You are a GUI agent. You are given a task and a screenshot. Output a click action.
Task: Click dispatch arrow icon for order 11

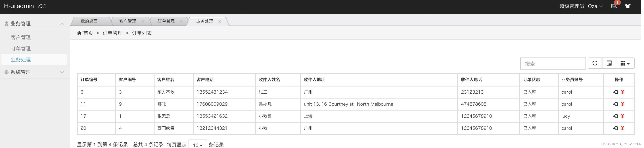[615, 104]
